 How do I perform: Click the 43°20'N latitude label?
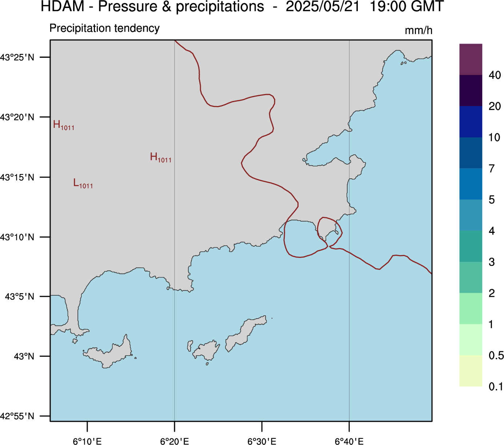pyautogui.click(x=17, y=117)
